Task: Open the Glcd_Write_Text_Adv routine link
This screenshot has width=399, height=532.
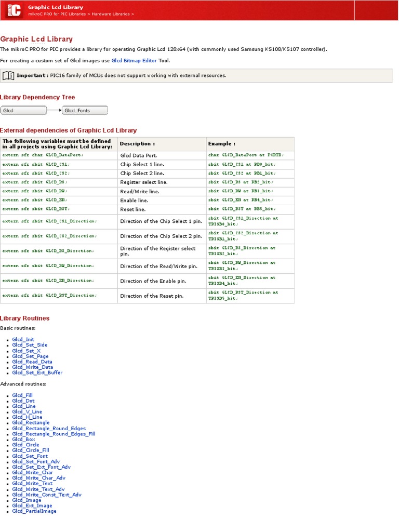Action: [38, 489]
